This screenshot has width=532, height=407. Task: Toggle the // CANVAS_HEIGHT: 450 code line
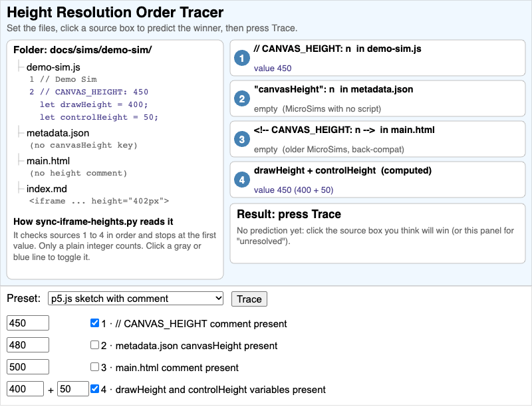[x=88, y=92]
